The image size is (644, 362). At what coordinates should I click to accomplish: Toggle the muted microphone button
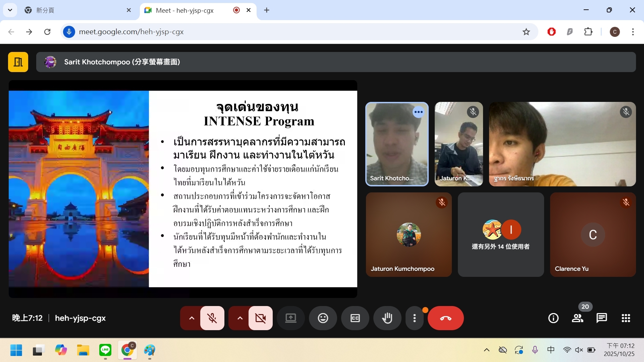212,318
